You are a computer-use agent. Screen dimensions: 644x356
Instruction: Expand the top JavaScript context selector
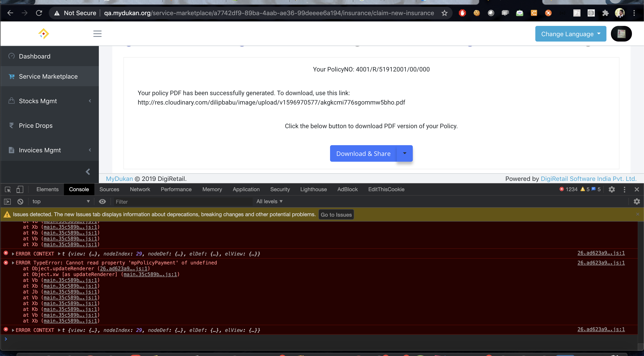[61, 201]
